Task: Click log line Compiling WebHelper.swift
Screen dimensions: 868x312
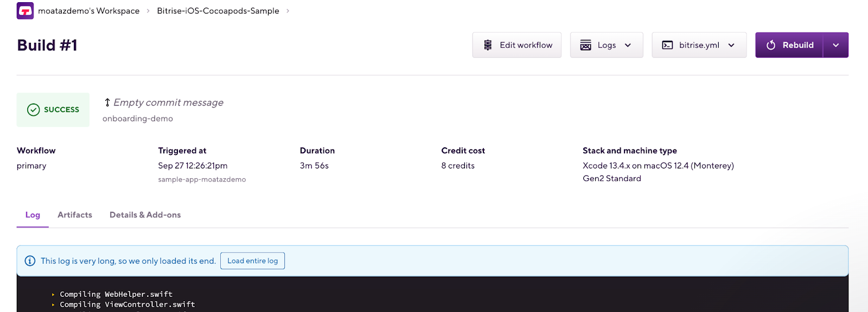Action: click(116, 294)
